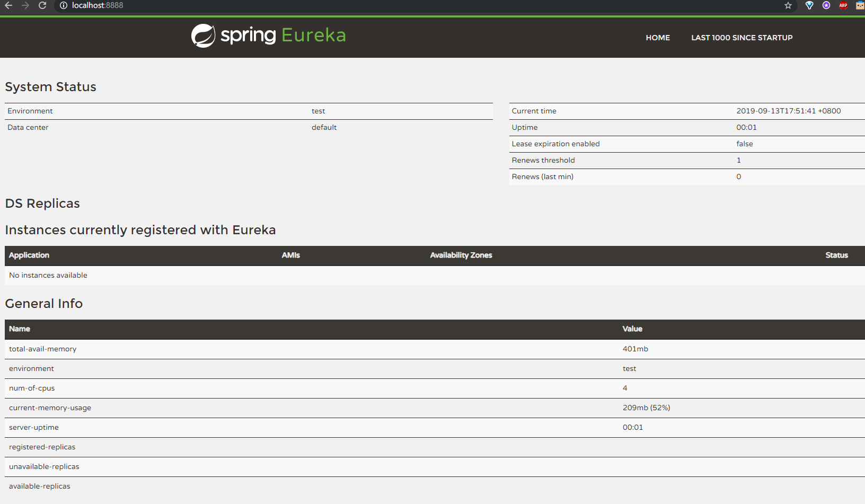Select the Application column header
The height and width of the screenshot is (504, 865).
[x=29, y=255]
